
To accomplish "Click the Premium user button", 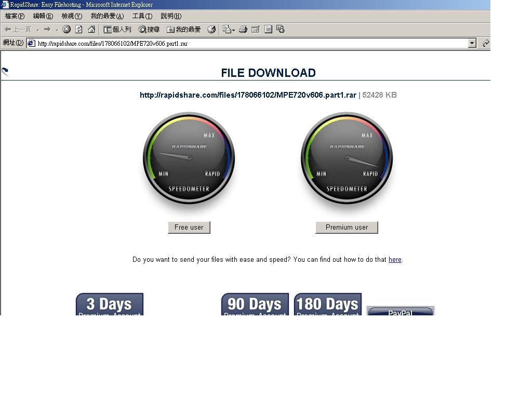I will (347, 228).
